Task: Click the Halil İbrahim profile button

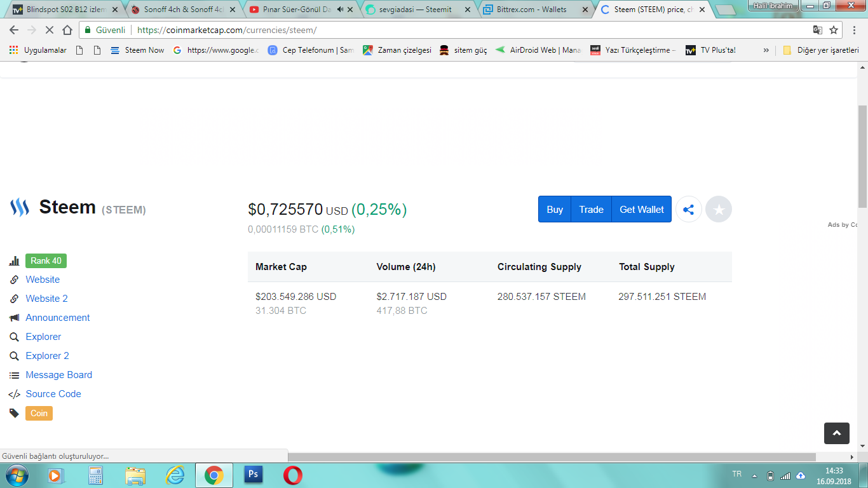Action: 772,5
